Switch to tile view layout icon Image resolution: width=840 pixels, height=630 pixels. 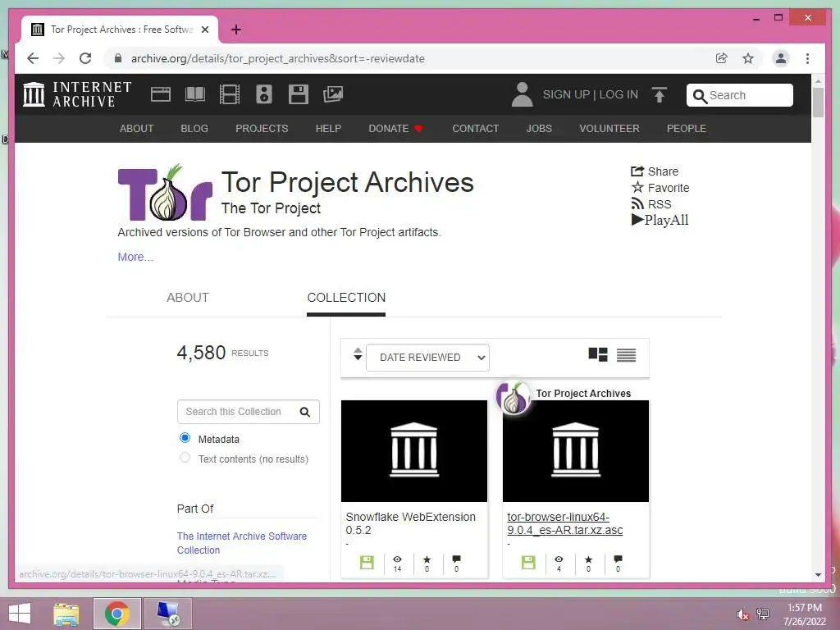pos(598,354)
